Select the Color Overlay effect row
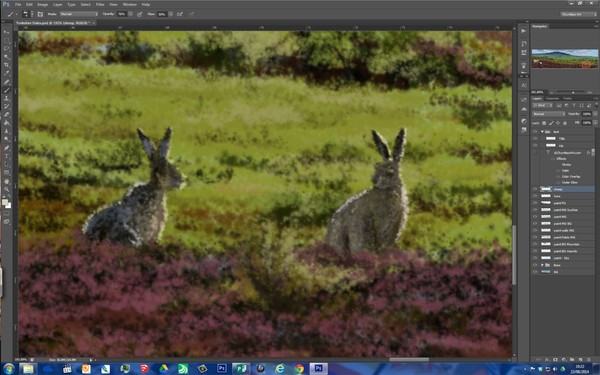Screen dimensions: 600x375 point(571,176)
